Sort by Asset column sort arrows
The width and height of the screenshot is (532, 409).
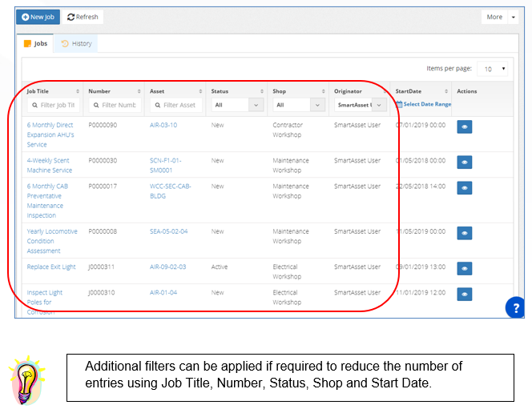point(200,91)
